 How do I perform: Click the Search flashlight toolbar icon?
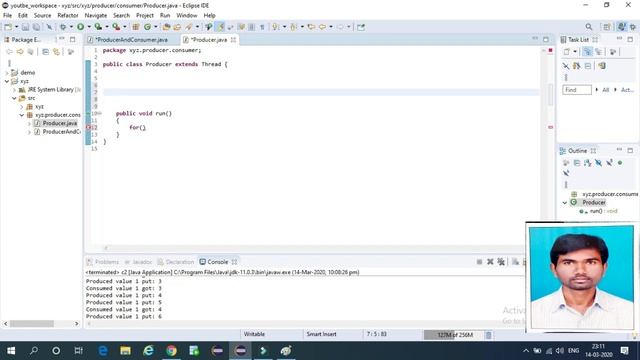coord(189,27)
